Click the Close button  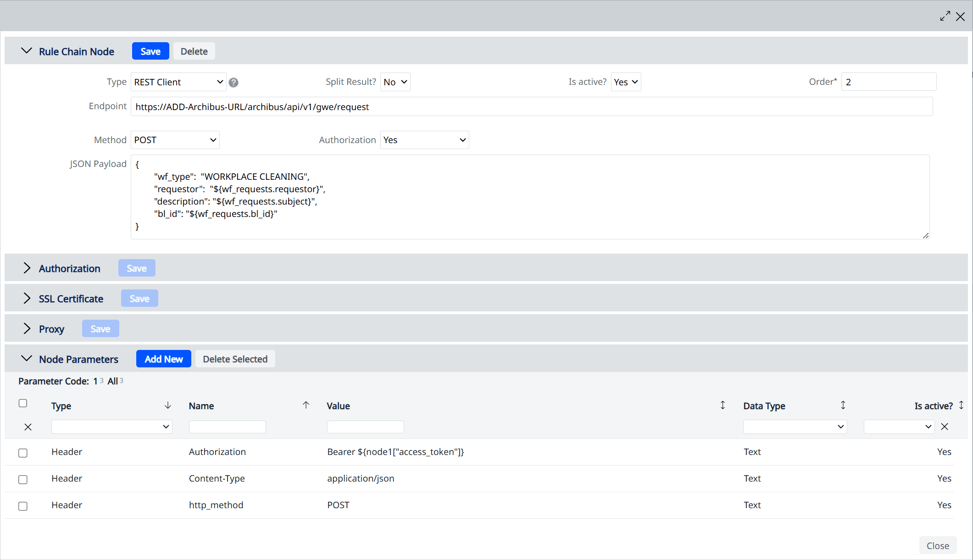tap(938, 545)
